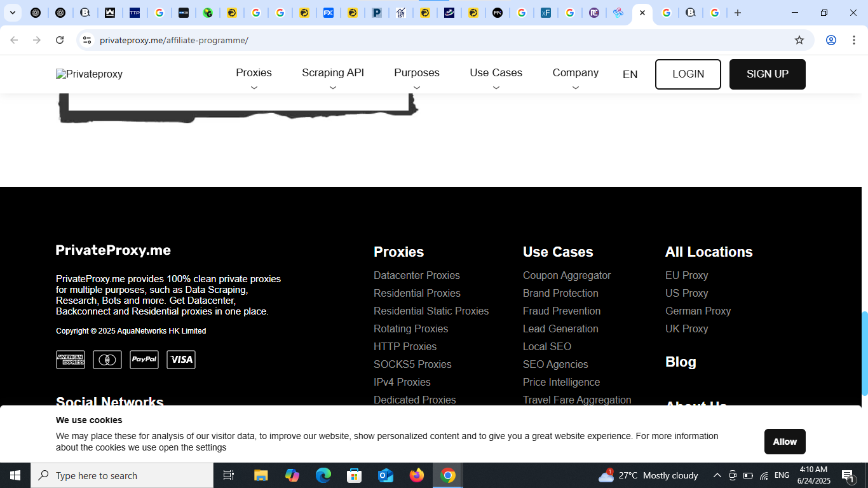868x488 pixels.
Task: Open Microsoft Store from the taskbar
Action: pos(355,475)
